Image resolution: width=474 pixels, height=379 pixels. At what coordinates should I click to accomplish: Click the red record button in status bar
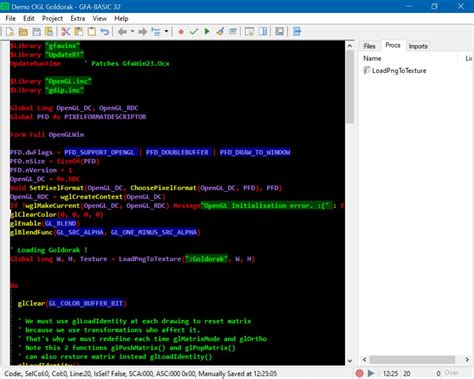pos(359,373)
